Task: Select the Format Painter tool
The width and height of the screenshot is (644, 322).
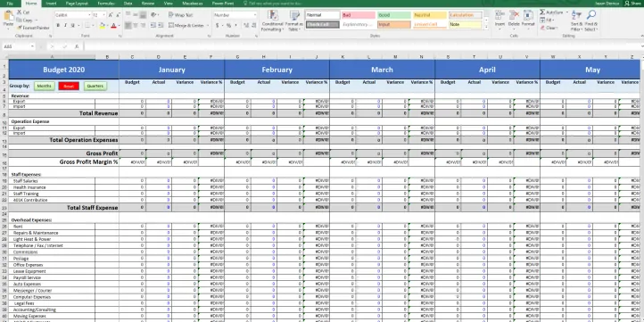Action: click(x=33, y=28)
